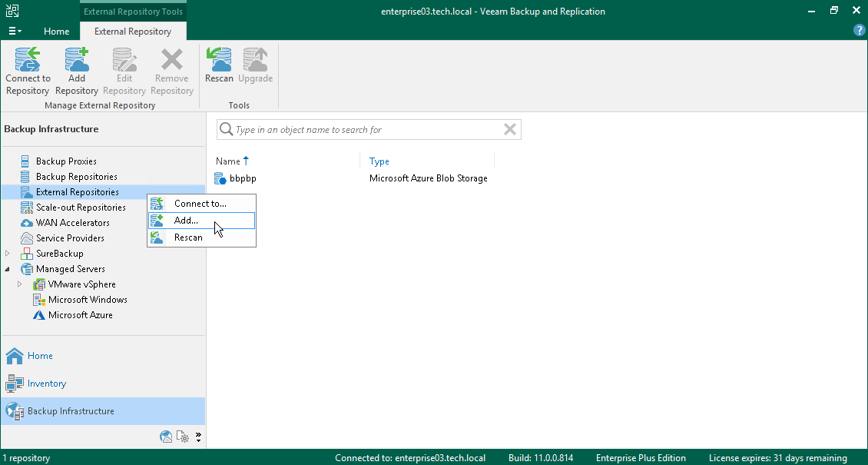The height and width of the screenshot is (465, 868).
Task: Click the Connect to Repository ribbon icon
Action: tap(28, 60)
